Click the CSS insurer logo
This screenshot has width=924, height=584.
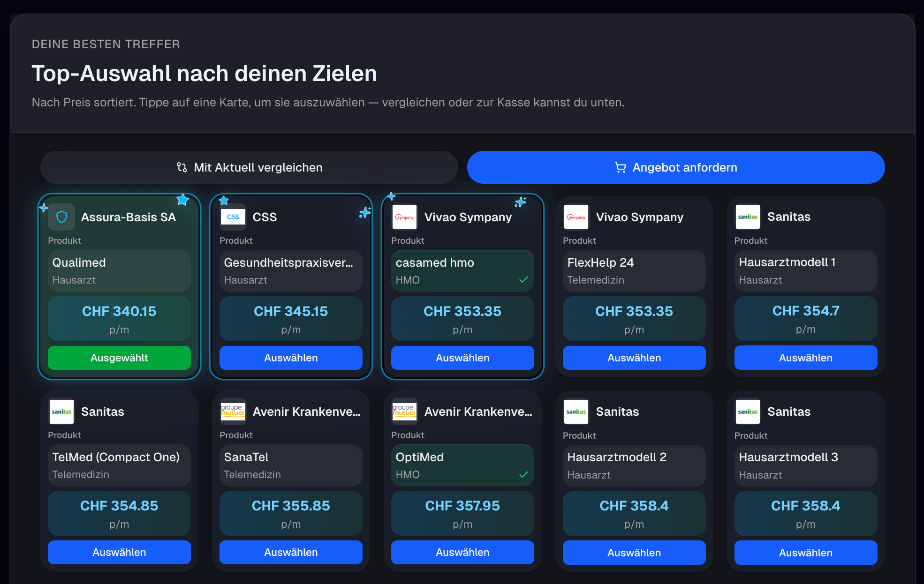(233, 217)
